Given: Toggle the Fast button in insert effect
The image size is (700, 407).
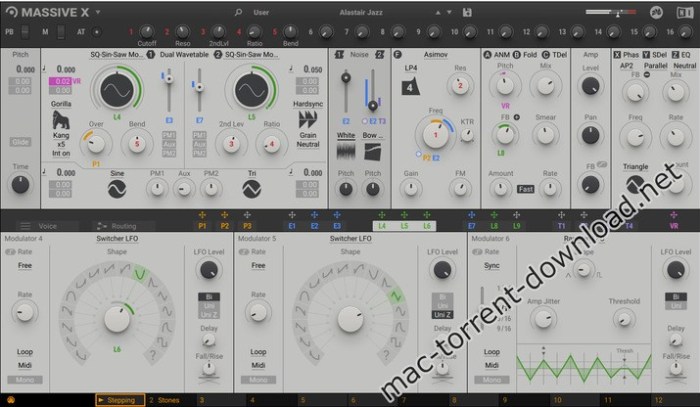Looking at the screenshot, I should [525, 189].
